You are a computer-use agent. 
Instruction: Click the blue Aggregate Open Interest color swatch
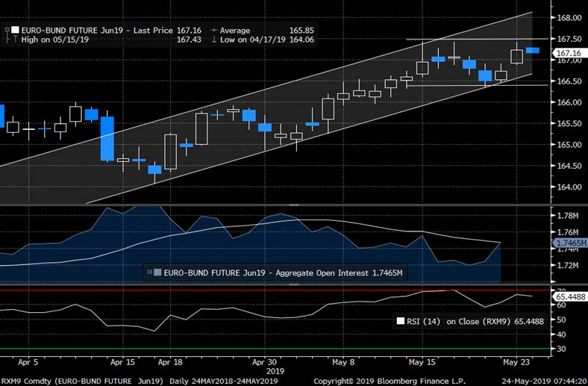pyautogui.click(x=157, y=273)
